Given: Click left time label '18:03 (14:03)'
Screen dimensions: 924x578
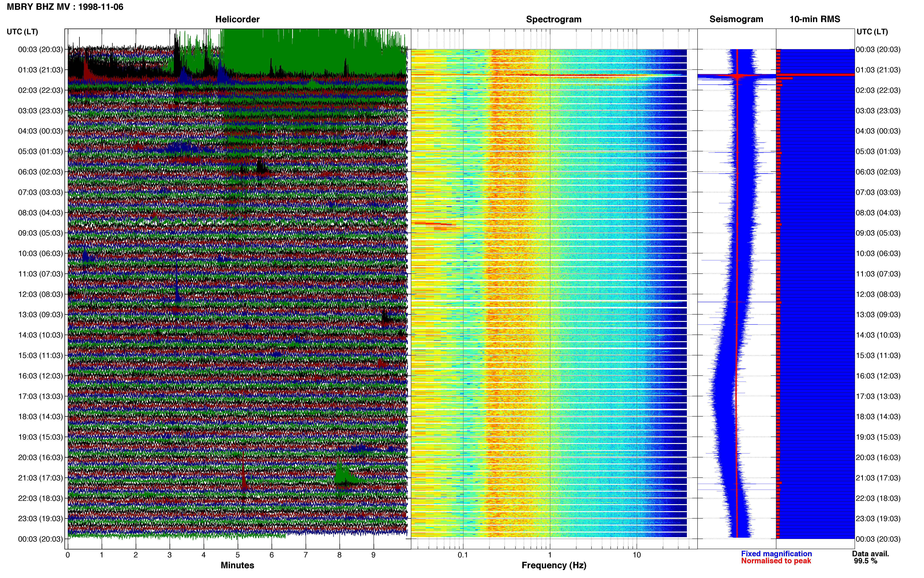Looking at the screenshot, I should tap(41, 417).
